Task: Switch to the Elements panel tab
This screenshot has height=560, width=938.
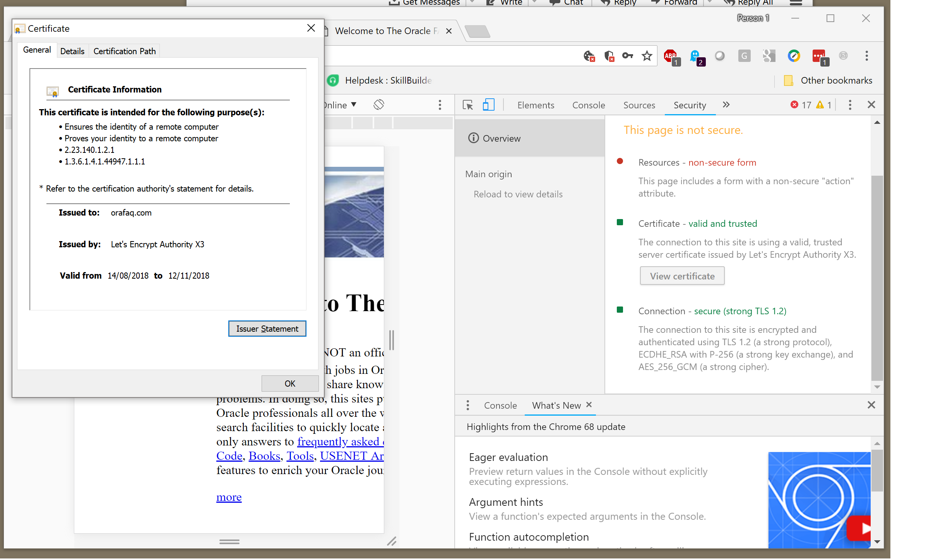Action: tap(536, 105)
